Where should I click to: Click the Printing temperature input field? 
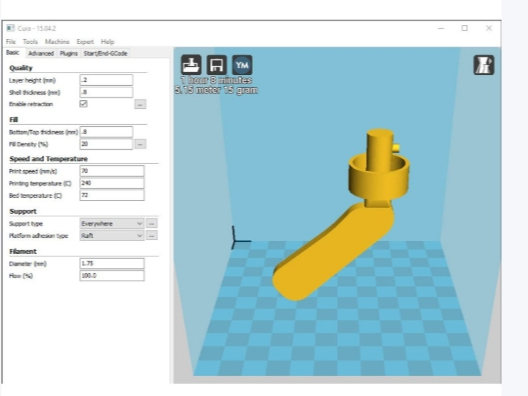click(x=112, y=183)
